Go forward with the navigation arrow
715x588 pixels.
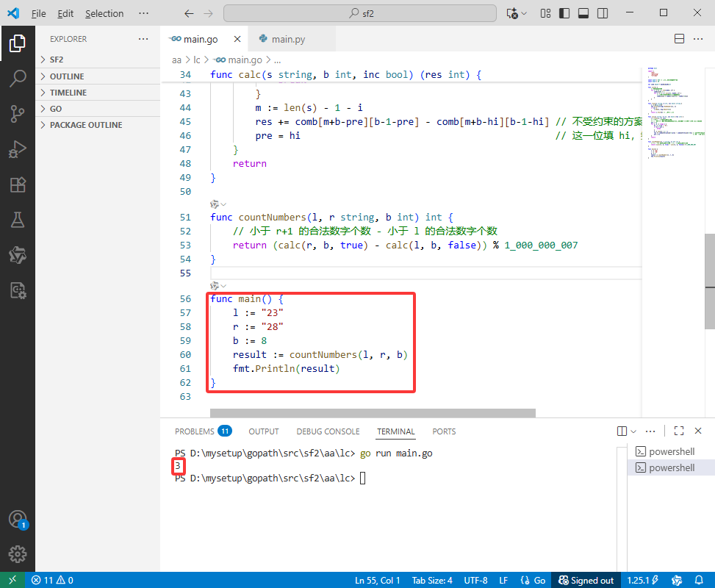[x=209, y=13]
